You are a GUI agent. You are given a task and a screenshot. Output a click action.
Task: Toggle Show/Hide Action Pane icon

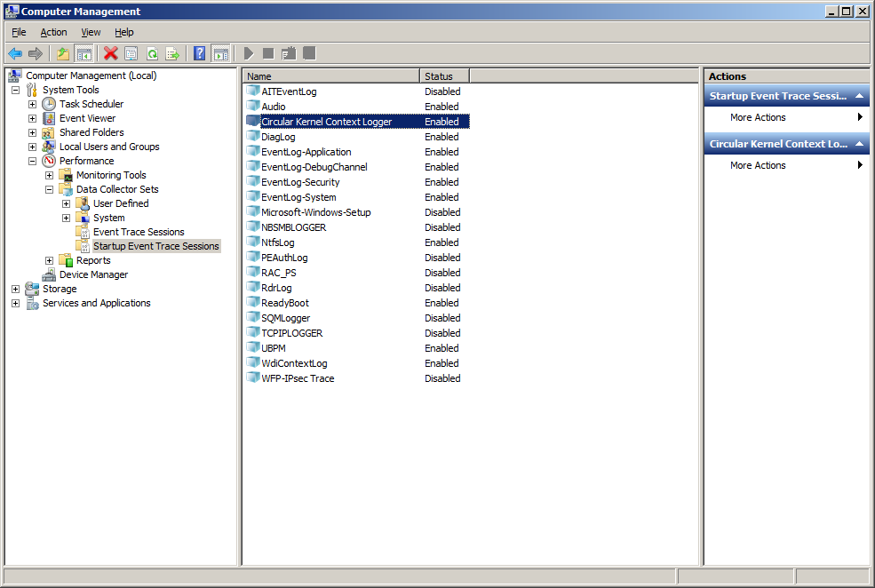pos(220,53)
